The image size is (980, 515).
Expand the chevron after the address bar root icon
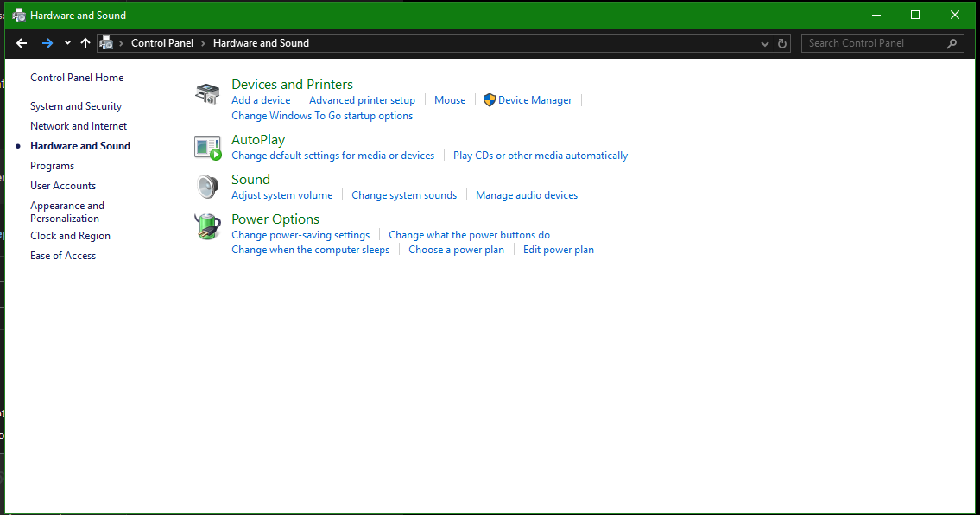[121, 43]
